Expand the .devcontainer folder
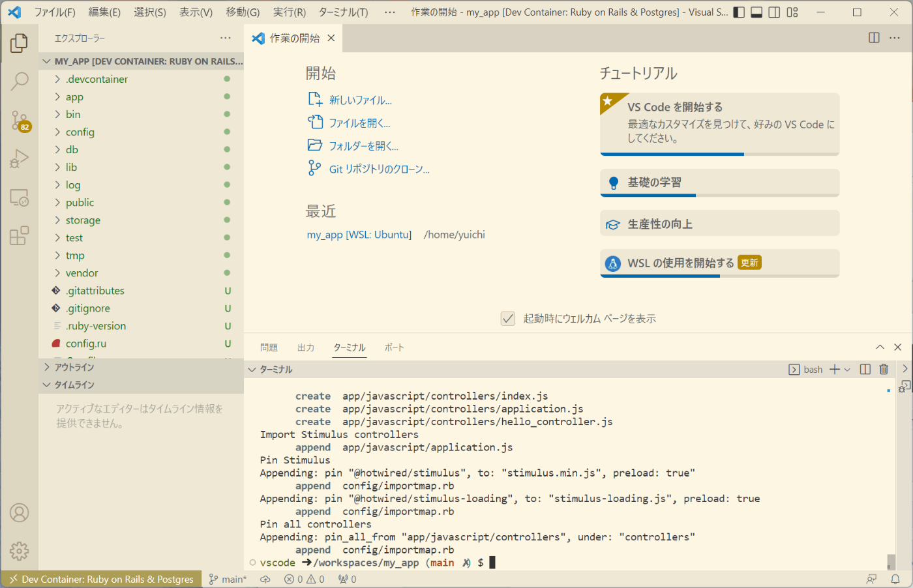 click(141, 79)
